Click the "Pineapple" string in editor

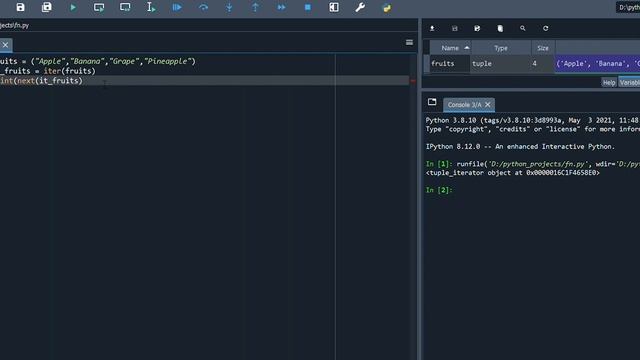[x=167, y=61]
